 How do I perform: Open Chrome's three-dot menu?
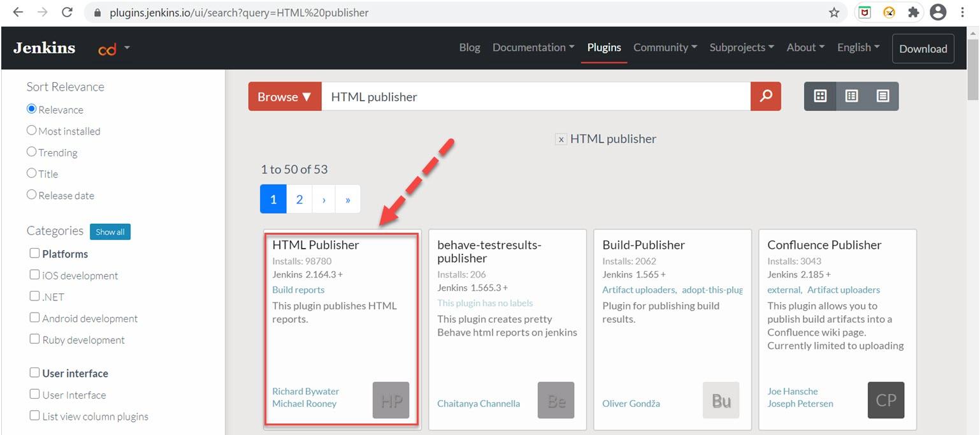[963, 12]
